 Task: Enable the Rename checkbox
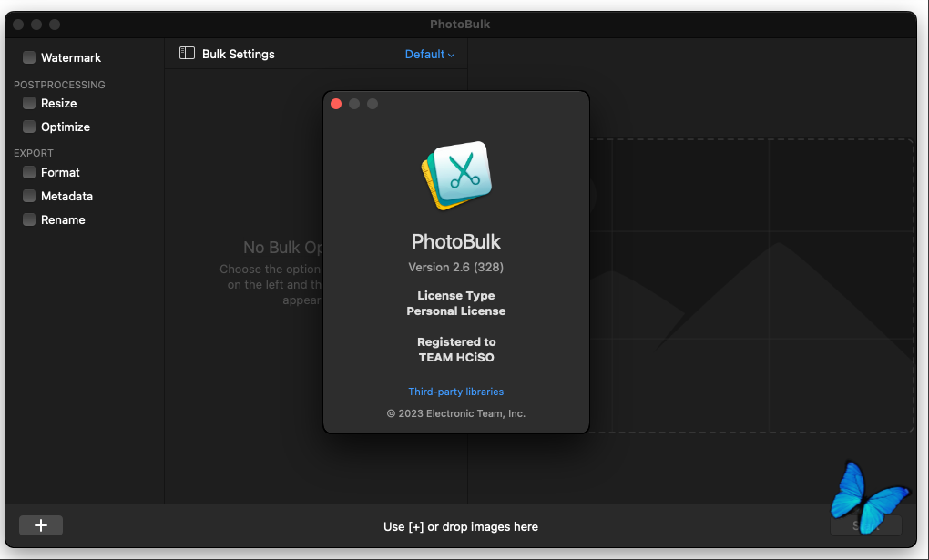point(29,219)
